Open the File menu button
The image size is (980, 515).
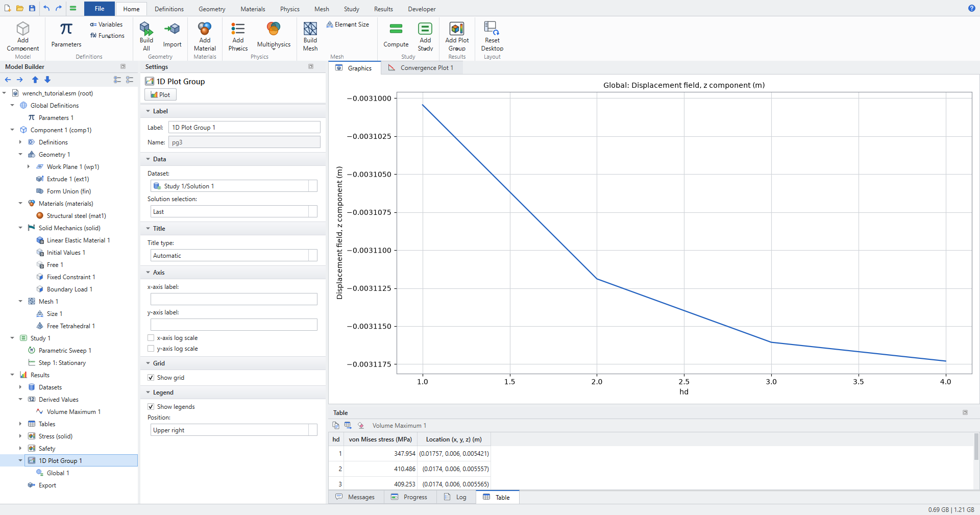pos(100,9)
